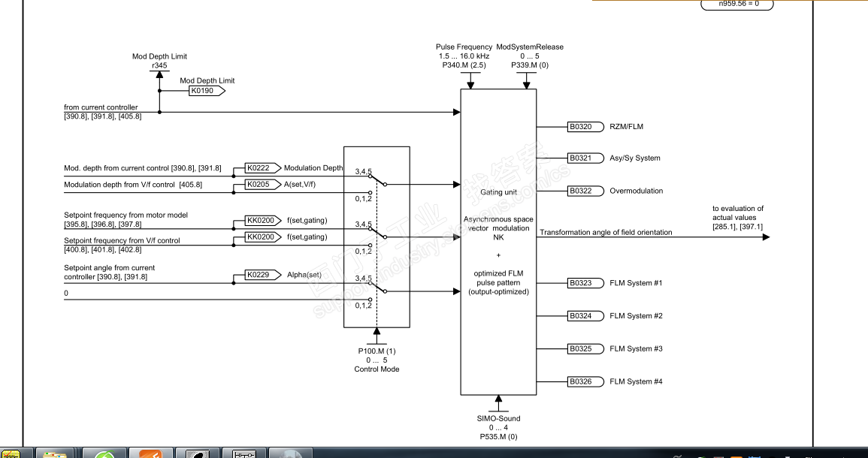Click binector B0321 for Asy/Sy System
The width and height of the screenshot is (868, 458).
point(584,158)
